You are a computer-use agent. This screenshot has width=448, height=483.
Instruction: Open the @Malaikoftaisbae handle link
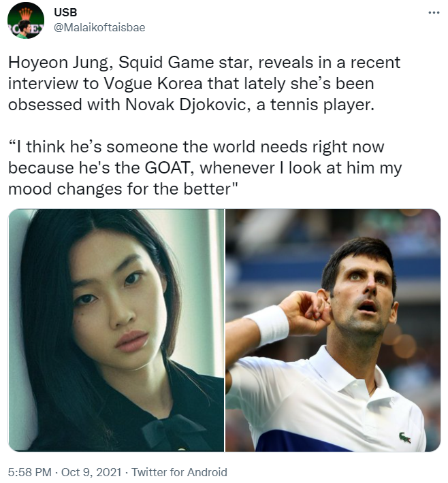pyautogui.click(x=99, y=27)
